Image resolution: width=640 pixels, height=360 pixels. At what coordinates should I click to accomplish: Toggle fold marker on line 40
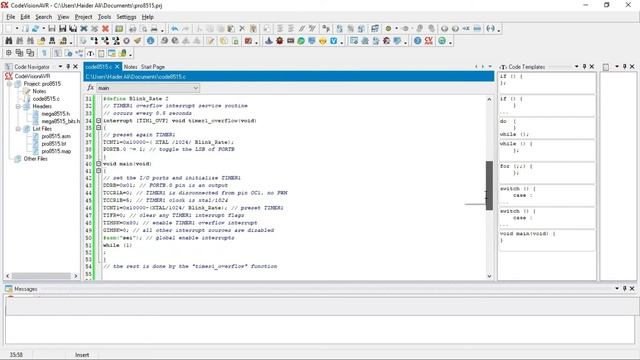tap(98, 164)
